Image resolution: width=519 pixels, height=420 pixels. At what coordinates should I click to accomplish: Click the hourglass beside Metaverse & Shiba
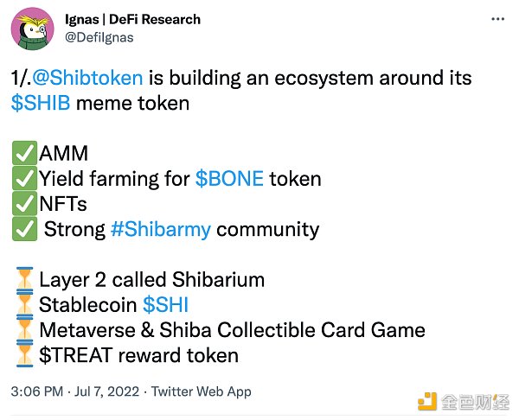pyautogui.click(x=24, y=329)
